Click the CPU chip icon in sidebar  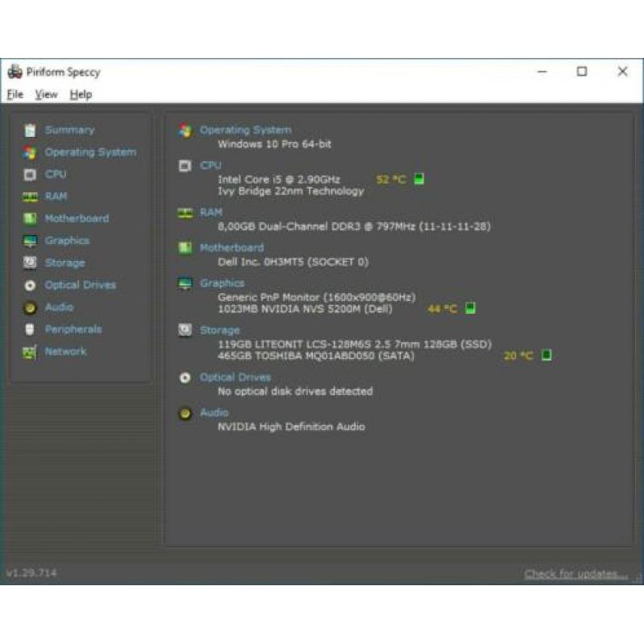pyautogui.click(x=30, y=175)
